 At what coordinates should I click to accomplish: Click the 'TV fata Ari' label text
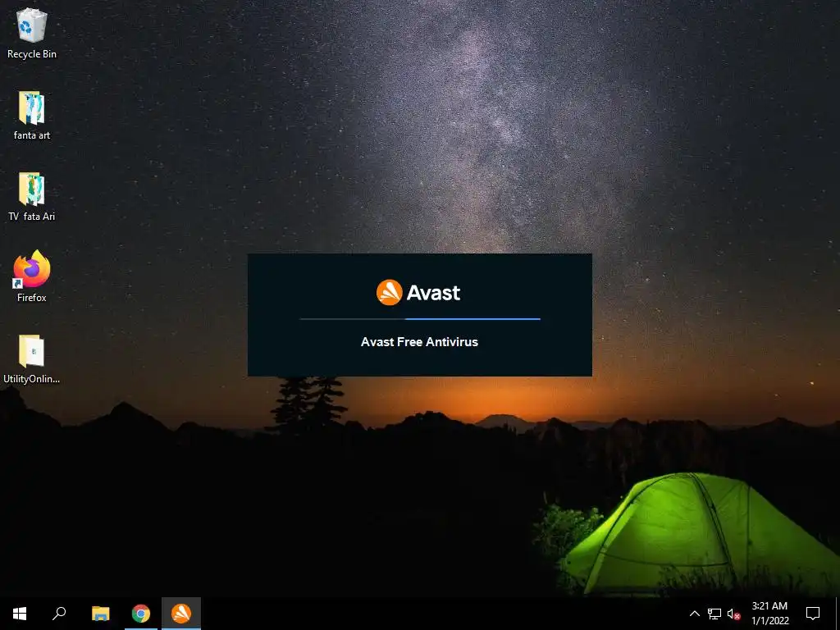[x=32, y=217]
